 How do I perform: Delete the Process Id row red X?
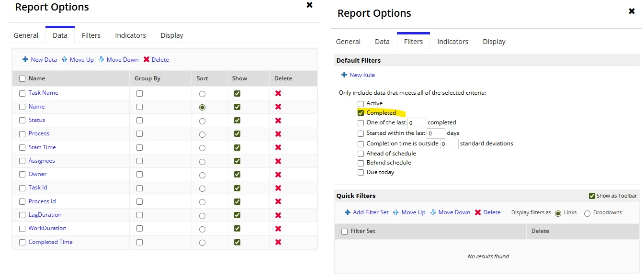(x=278, y=202)
